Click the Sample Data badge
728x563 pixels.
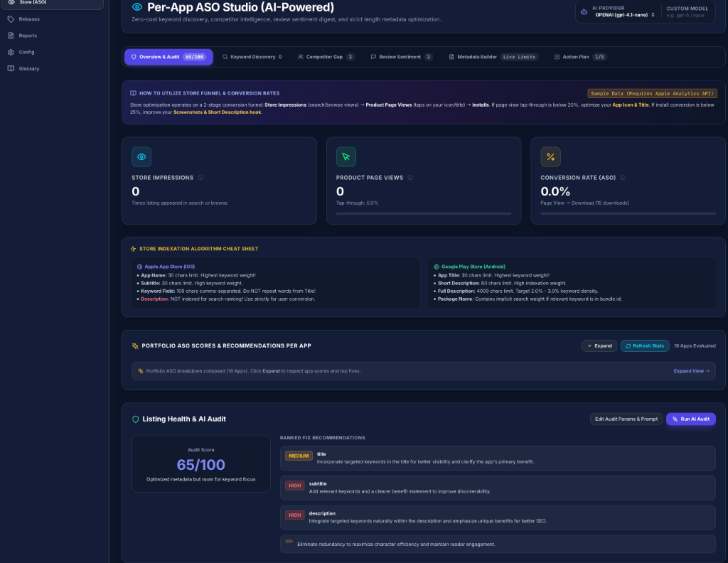pyautogui.click(x=652, y=93)
